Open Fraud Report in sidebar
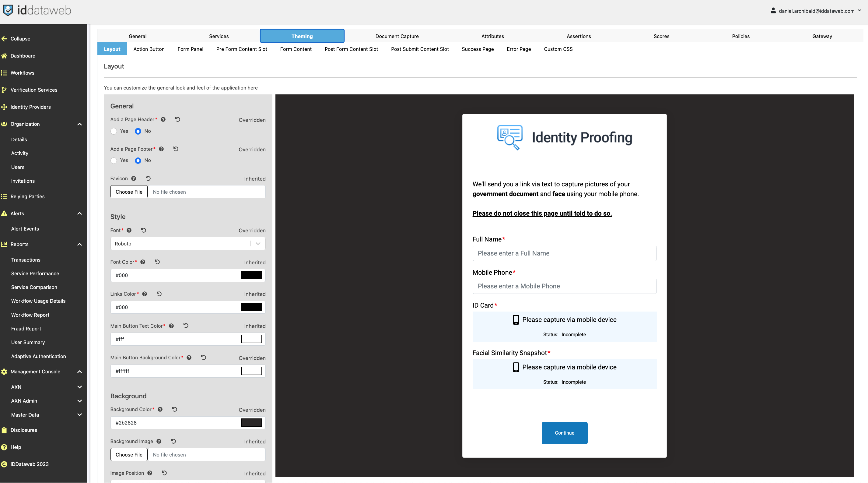Viewport: 868px width, 483px height. click(x=26, y=329)
